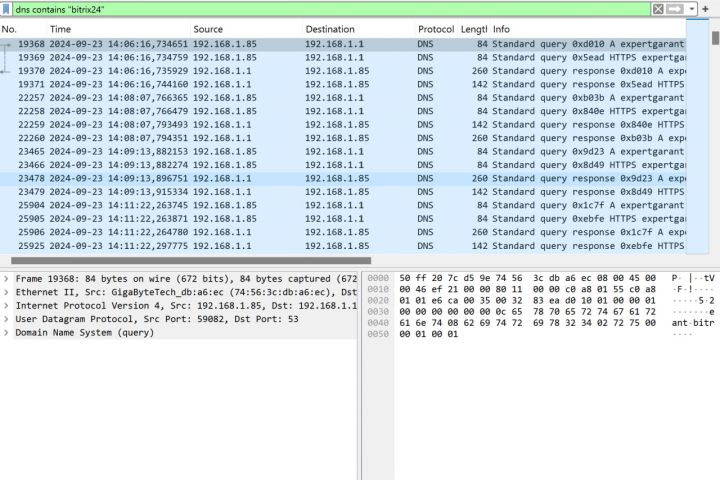
Task: Select packet 19369 HTTPS query 0x5ead
Action: (x=343, y=57)
